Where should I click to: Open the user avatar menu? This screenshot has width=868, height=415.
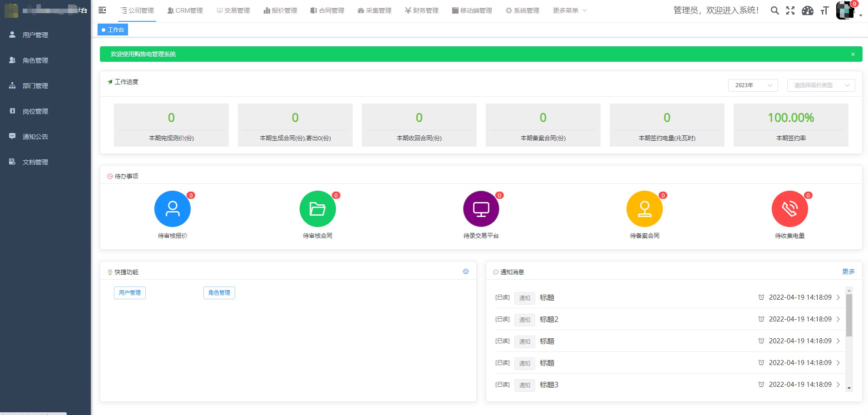(x=846, y=10)
